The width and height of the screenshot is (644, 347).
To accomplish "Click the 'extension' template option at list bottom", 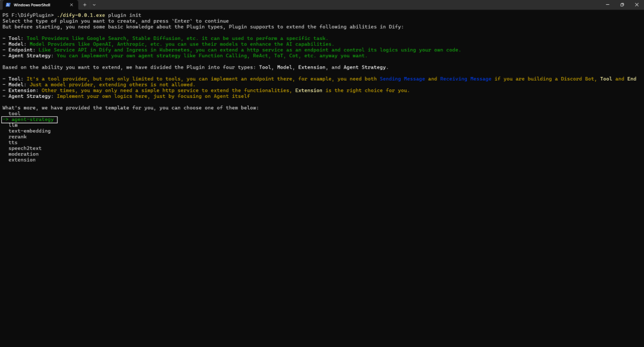I will pos(22,160).
